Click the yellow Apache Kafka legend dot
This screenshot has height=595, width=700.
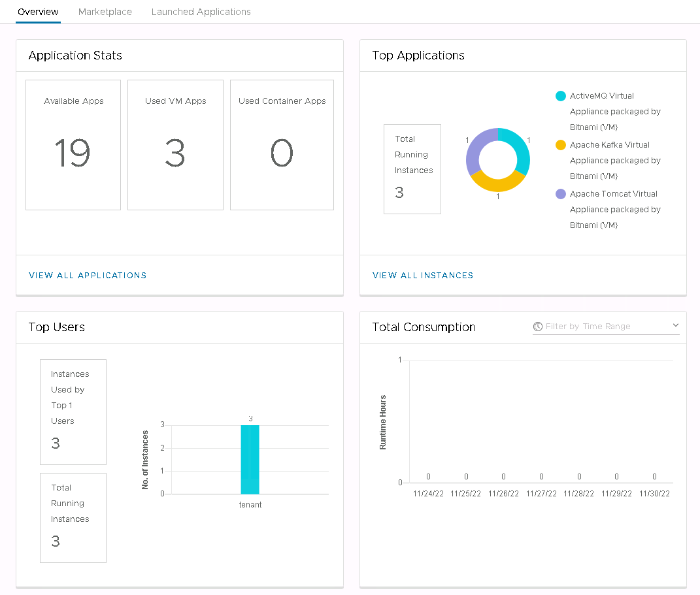click(x=560, y=145)
